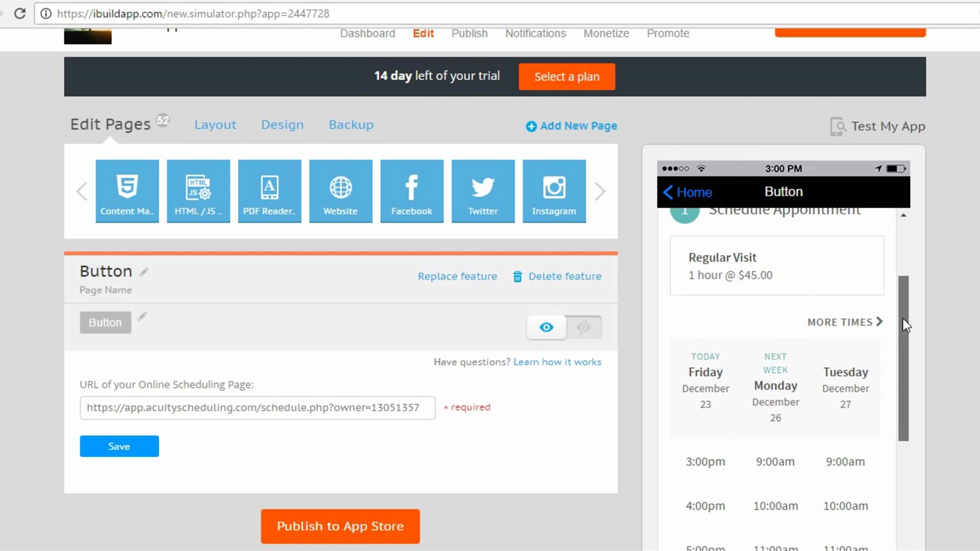Focus the Online Scheduling Page URL field
This screenshot has height=551, width=980.
click(258, 408)
